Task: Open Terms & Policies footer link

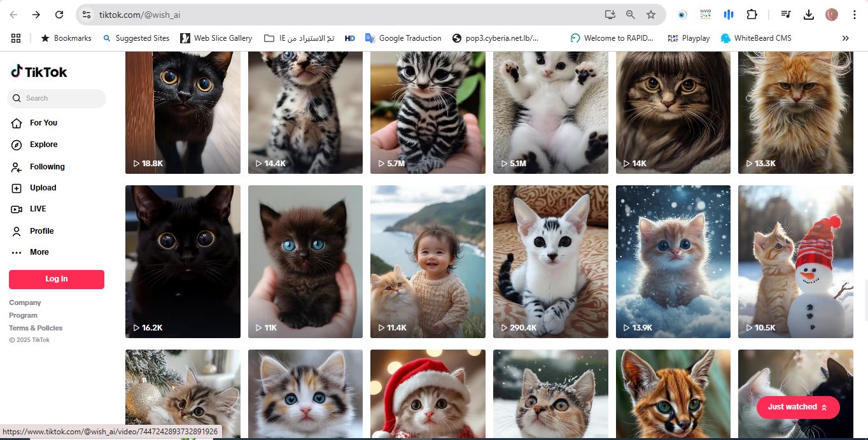Action: (36, 328)
